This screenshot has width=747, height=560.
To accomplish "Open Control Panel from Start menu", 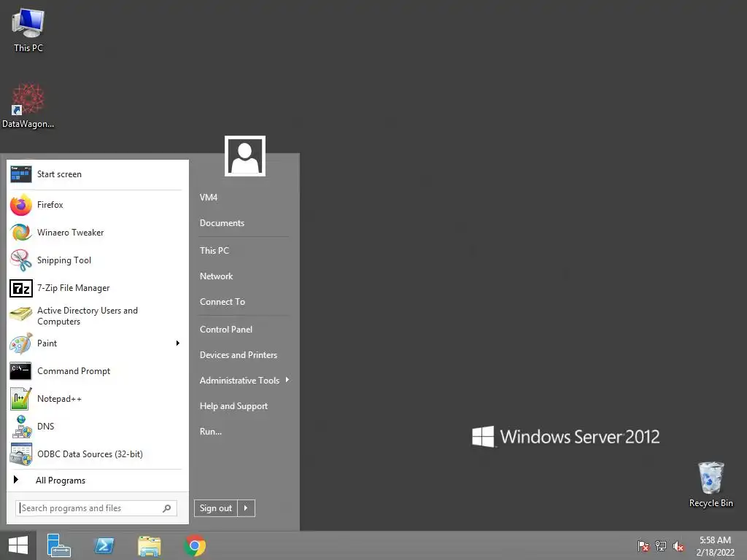I will [x=226, y=330].
